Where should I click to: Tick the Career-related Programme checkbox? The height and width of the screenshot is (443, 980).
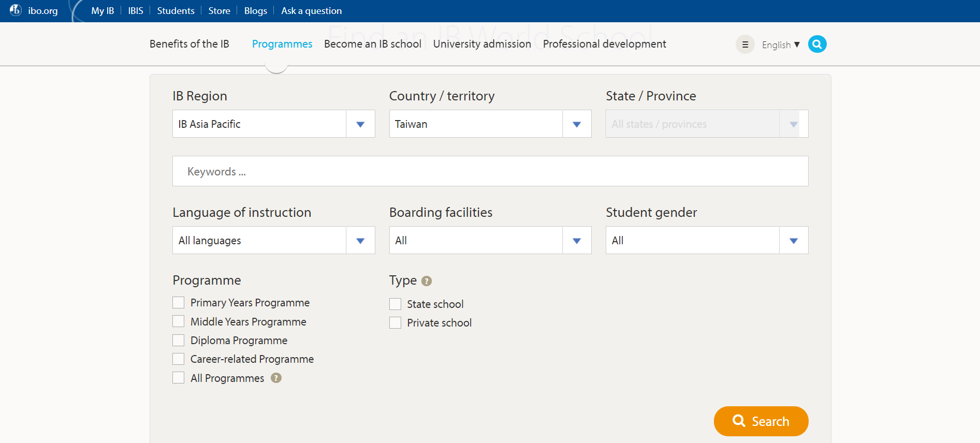[x=179, y=359]
